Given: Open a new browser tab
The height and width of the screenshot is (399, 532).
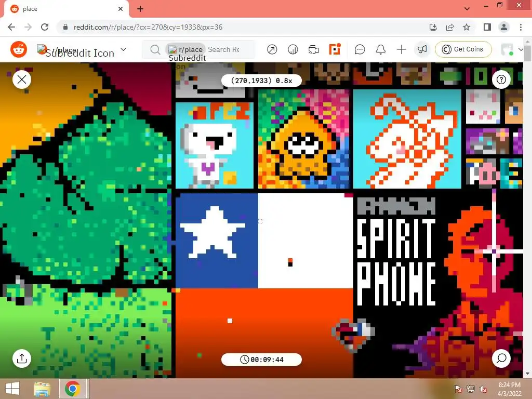Looking at the screenshot, I should pyautogui.click(x=140, y=9).
